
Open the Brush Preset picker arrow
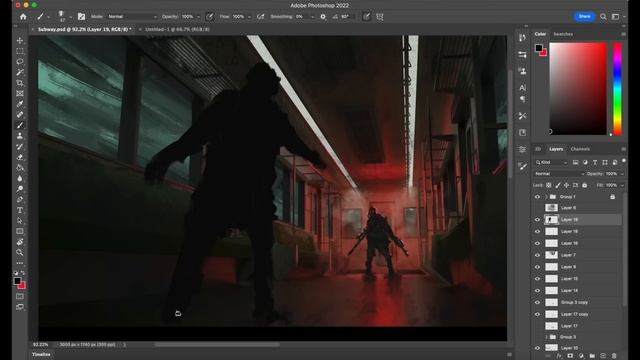coord(71,17)
